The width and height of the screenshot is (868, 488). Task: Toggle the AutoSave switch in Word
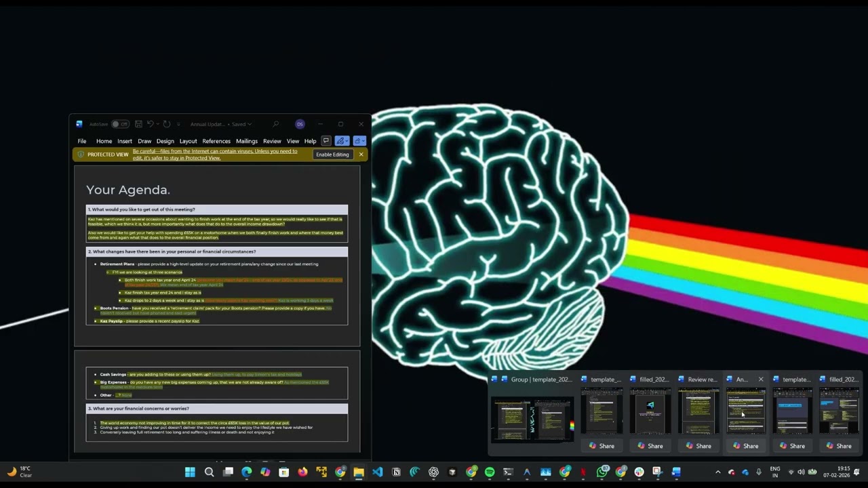(x=120, y=124)
